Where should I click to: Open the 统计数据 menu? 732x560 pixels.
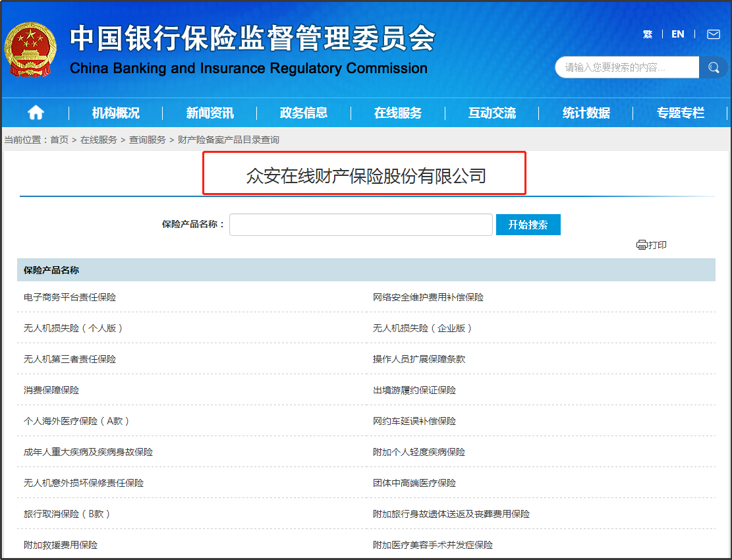tap(586, 113)
